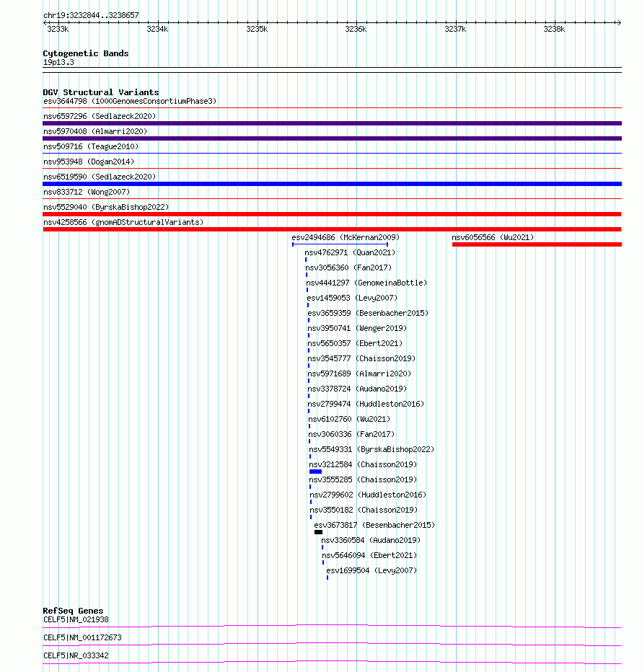The image size is (642, 672).
Task: Open variant nsv3378724 (Audano2019)
Action: 357,389
